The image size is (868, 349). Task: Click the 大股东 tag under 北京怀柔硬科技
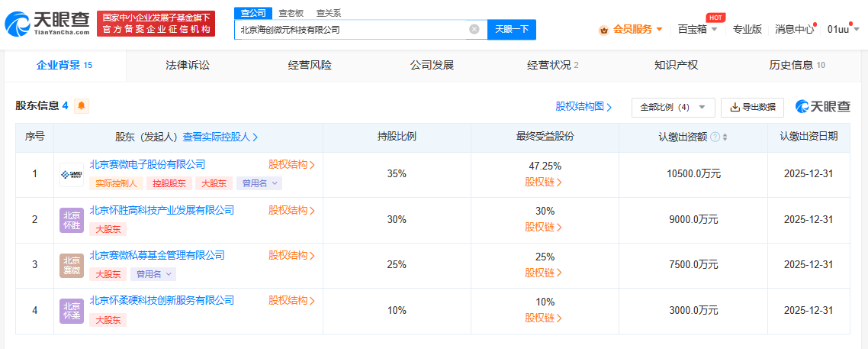click(x=108, y=320)
